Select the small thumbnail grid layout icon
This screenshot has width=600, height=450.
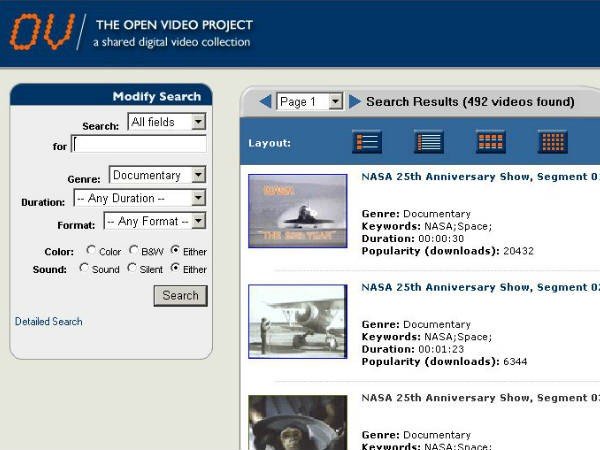pos(553,142)
